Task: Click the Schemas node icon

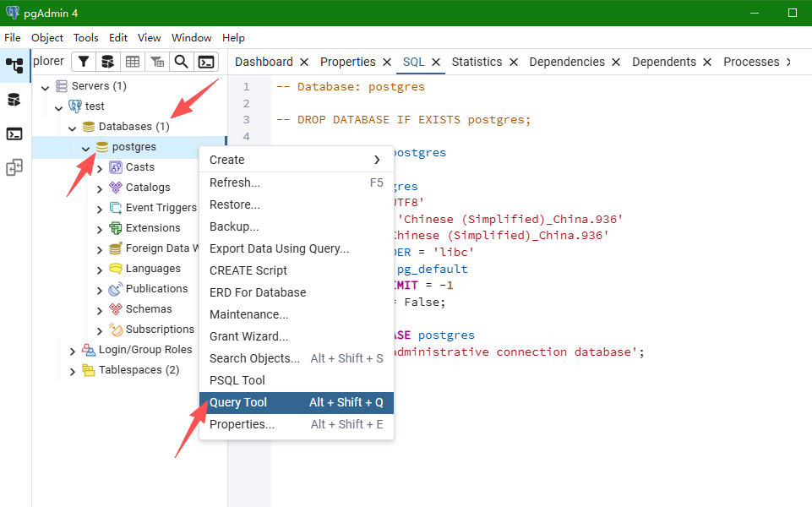Action: (116, 309)
